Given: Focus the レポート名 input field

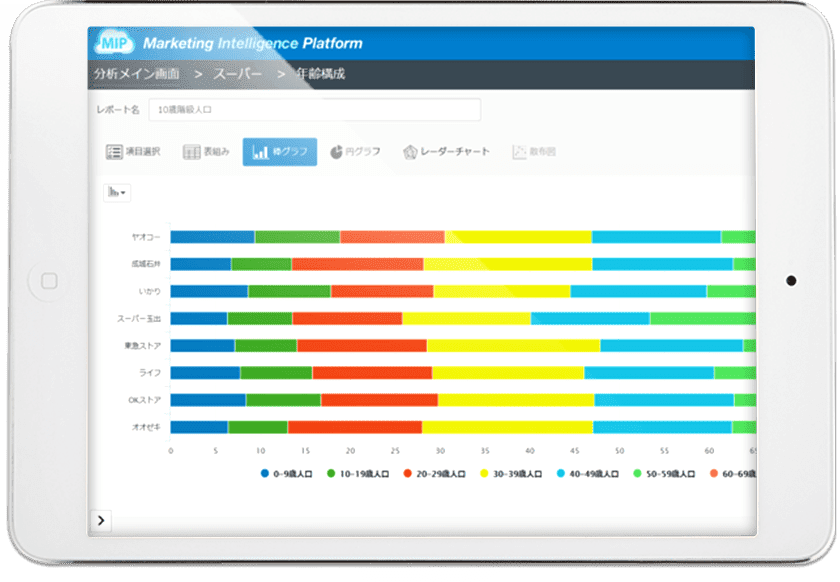Looking at the screenshot, I should point(314,110).
